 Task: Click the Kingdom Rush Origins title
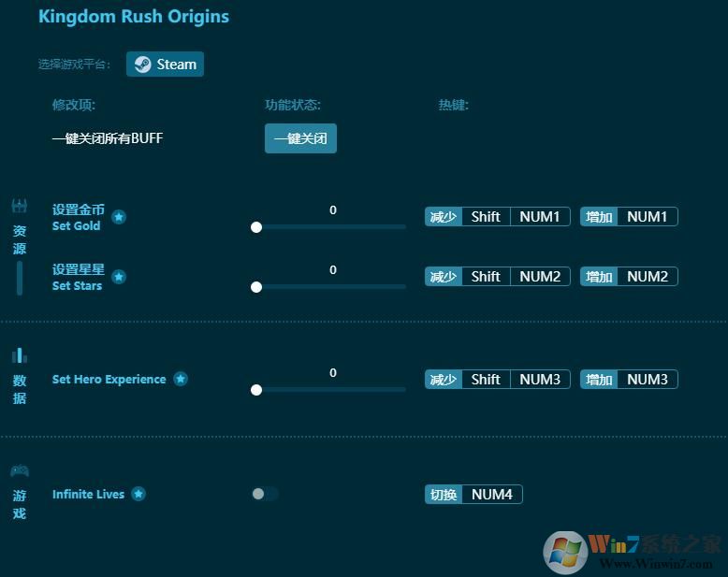click(x=134, y=17)
